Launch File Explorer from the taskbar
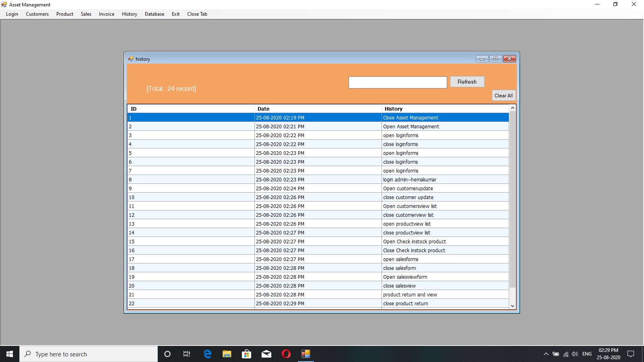 (227, 354)
